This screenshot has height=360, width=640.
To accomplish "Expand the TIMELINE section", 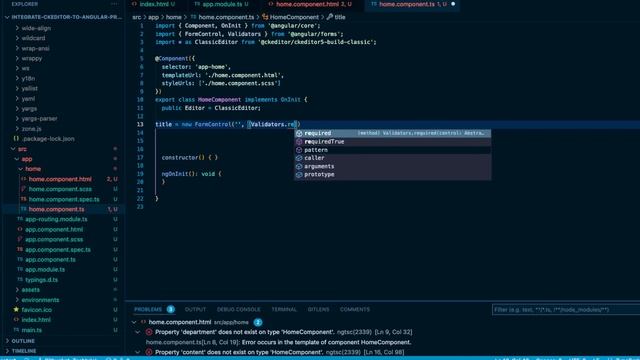I will point(24,351).
